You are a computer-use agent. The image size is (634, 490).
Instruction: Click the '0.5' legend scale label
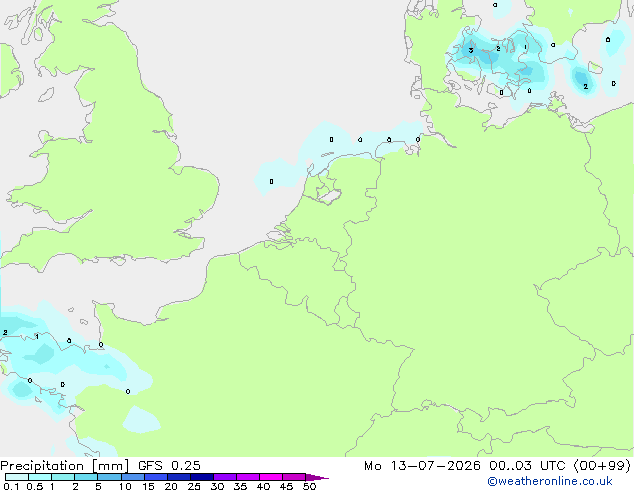(x=35, y=486)
